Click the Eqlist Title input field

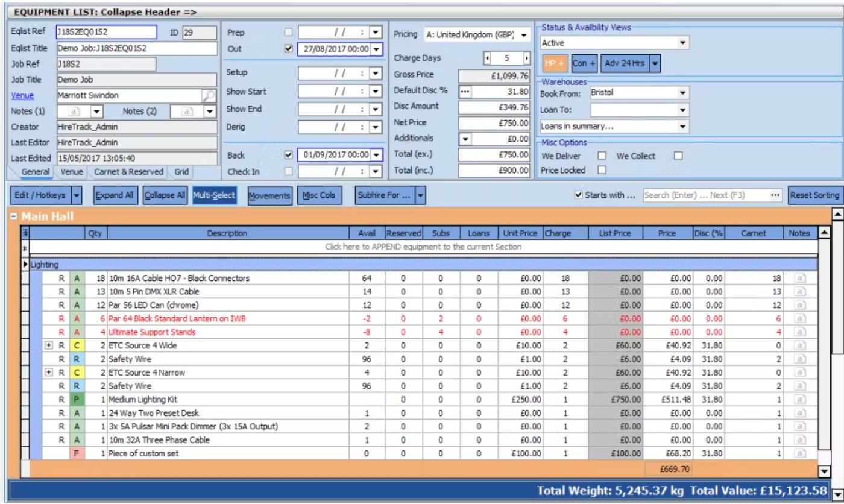[137, 48]
